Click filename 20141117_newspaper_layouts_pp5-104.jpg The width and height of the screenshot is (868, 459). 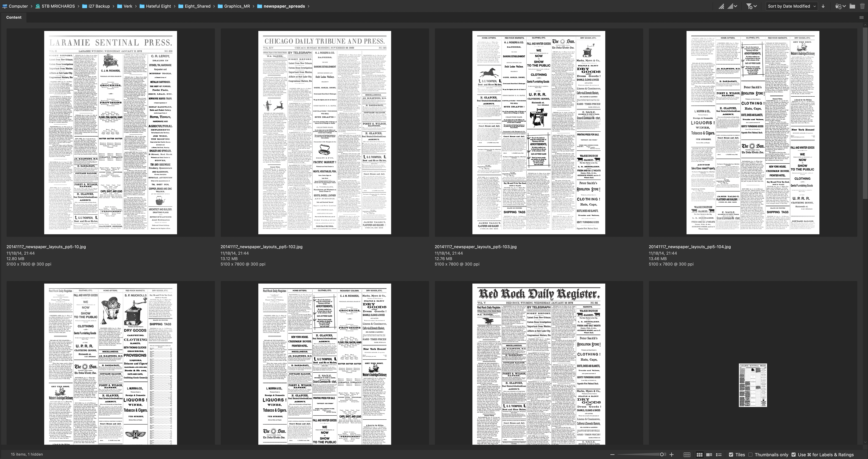[x=690, y=247]
